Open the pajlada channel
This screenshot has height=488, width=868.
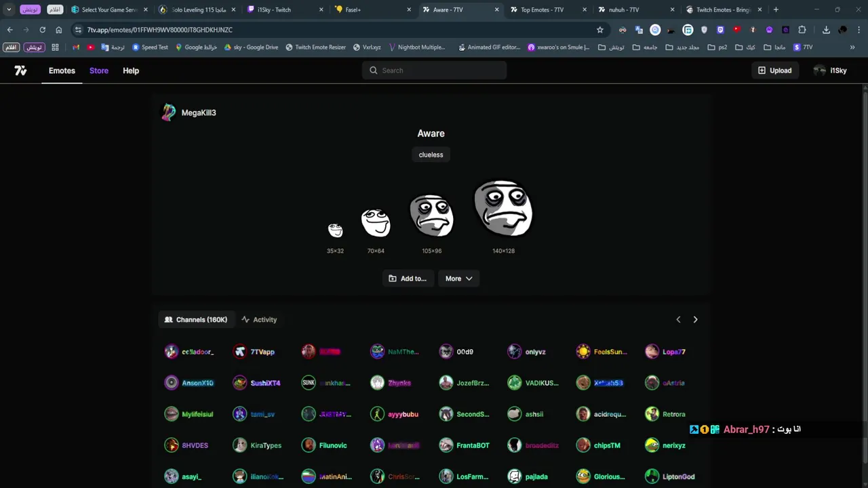pos(528,476)
